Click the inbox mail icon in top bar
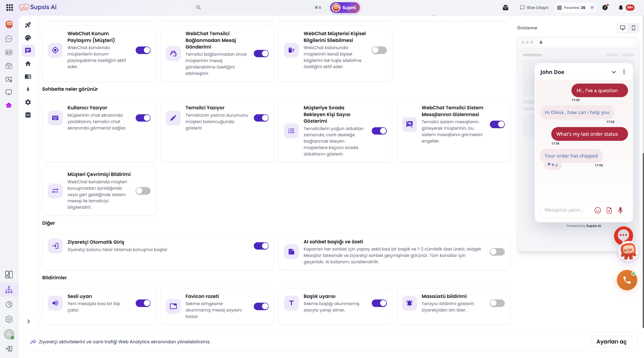 506,8
